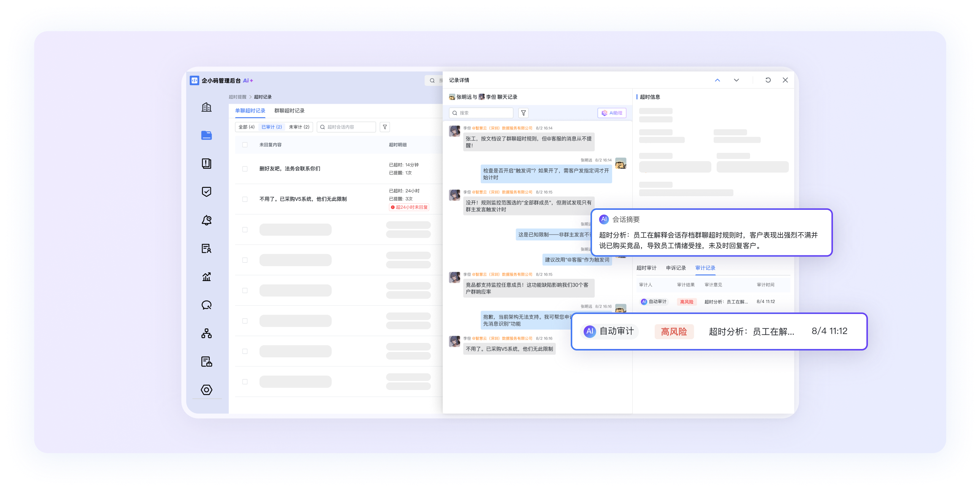Go to previous record with up chevron
Image resolution: width=980 pixels, height=490 pixels.
[717, 80]
